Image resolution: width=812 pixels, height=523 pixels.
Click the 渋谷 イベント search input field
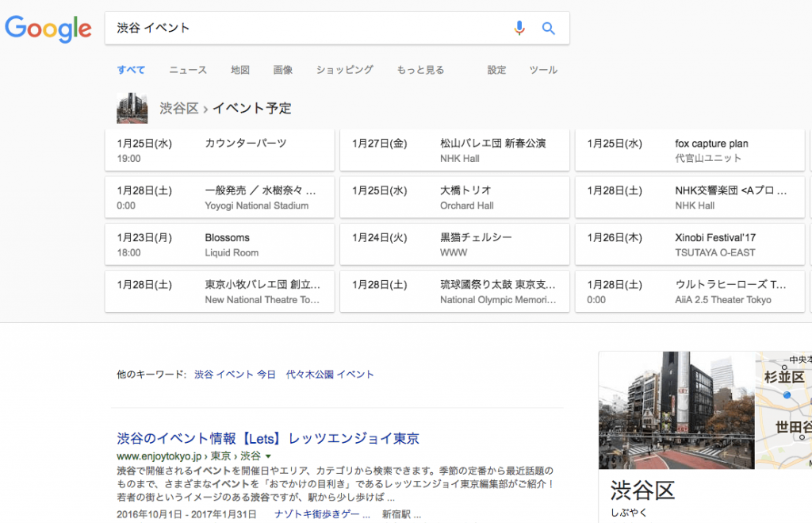coord(309,29)
